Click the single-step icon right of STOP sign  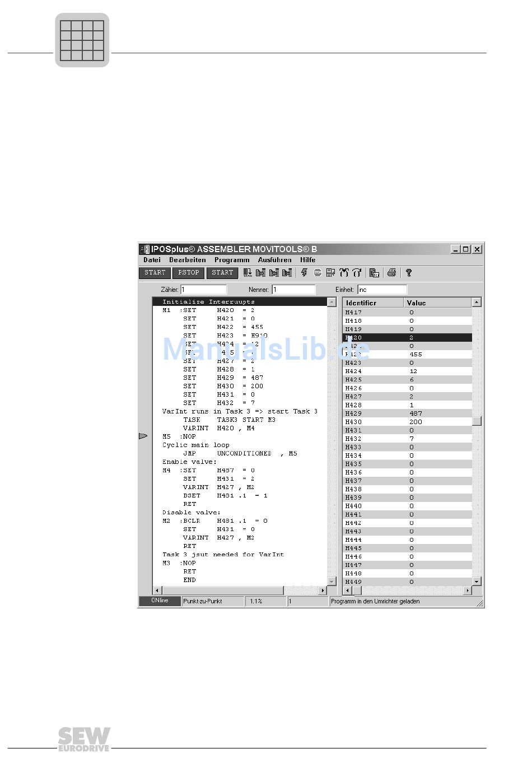click(x=331, y=273)
